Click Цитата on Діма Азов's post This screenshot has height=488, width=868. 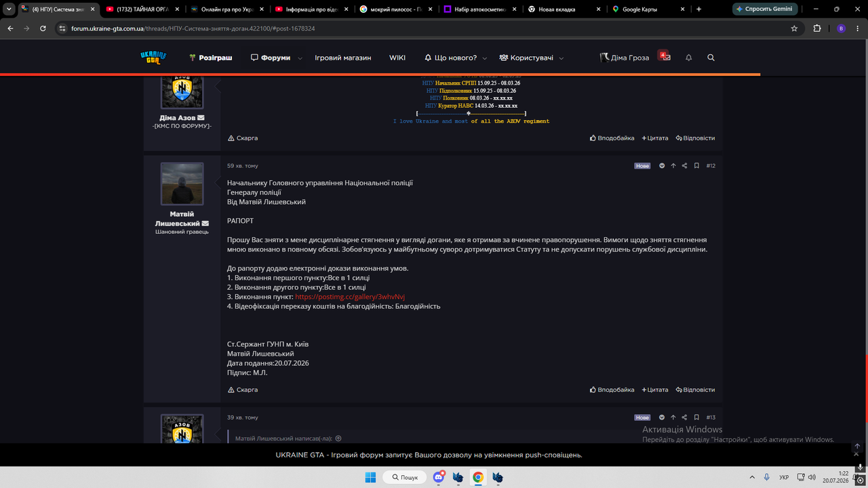click(x=655, y=138)
